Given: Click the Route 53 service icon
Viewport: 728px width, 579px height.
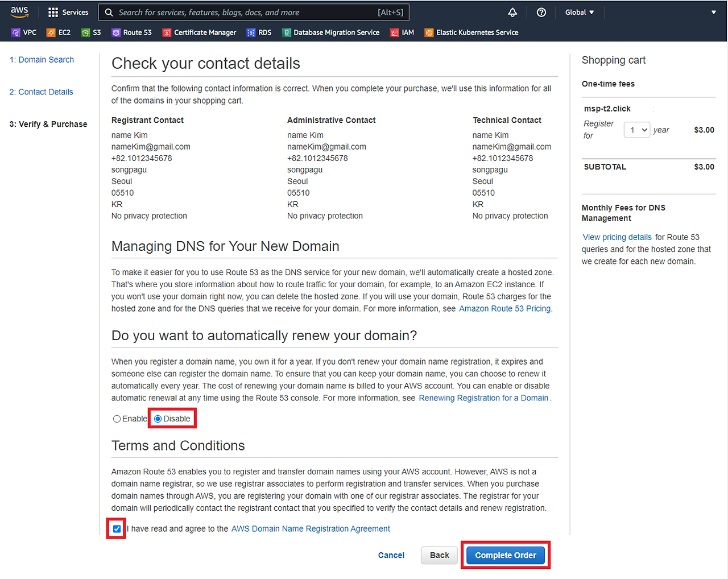Looking at the screenshot, I should pos(116,32).
